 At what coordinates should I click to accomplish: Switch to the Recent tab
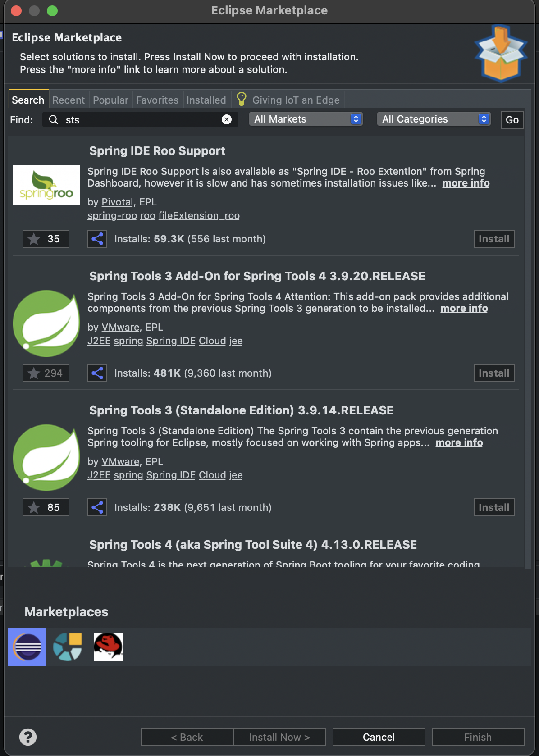tap(69, 100)
